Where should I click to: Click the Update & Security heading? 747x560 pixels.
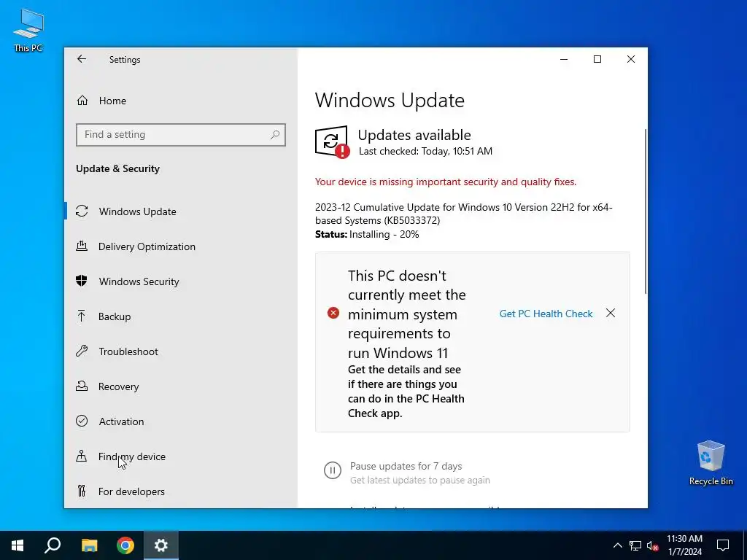click(x=117, y=168)
